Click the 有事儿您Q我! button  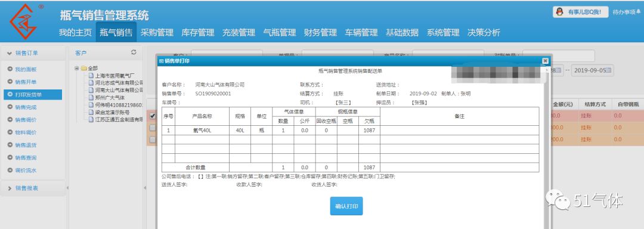tap(580, 12)
